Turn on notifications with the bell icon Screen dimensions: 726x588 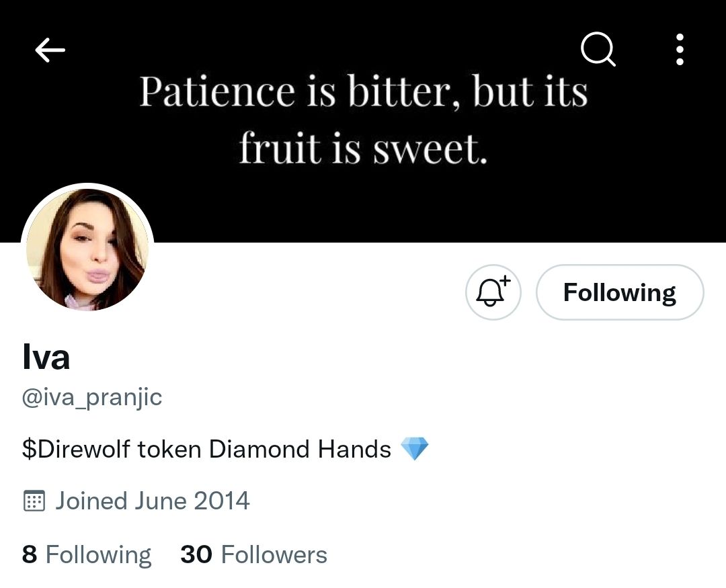point(493,292)
